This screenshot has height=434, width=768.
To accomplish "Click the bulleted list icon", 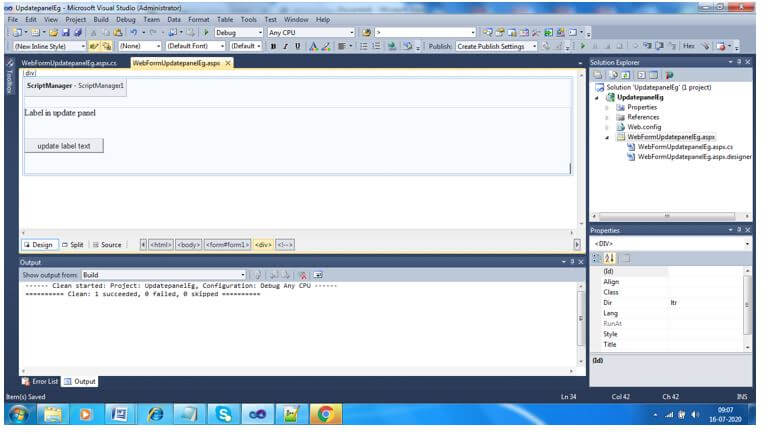I will [363, 46].
